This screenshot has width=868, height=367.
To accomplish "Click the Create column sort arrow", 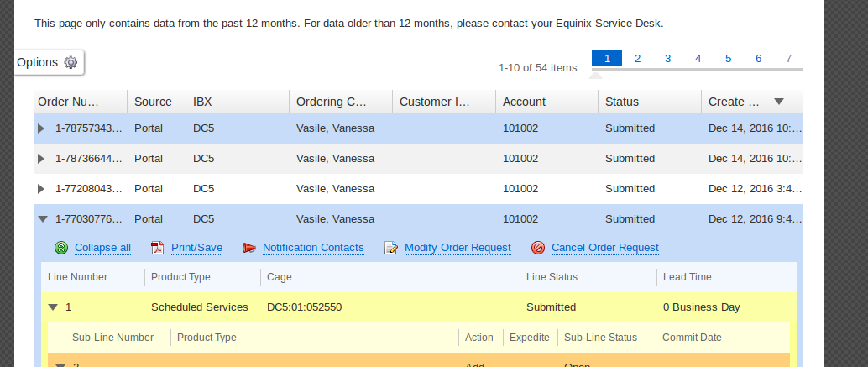I will click(x=778, y=102).
